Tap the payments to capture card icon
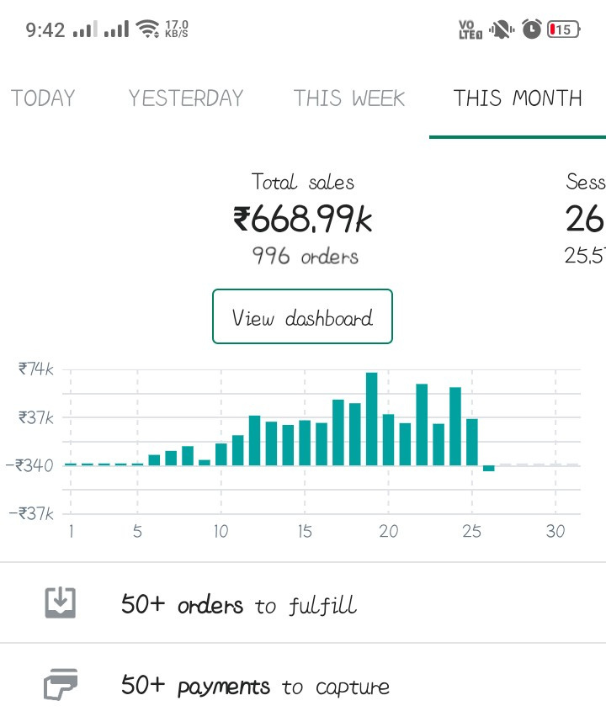This screenshot has width=606, height=708. click(x=60, y=686)
